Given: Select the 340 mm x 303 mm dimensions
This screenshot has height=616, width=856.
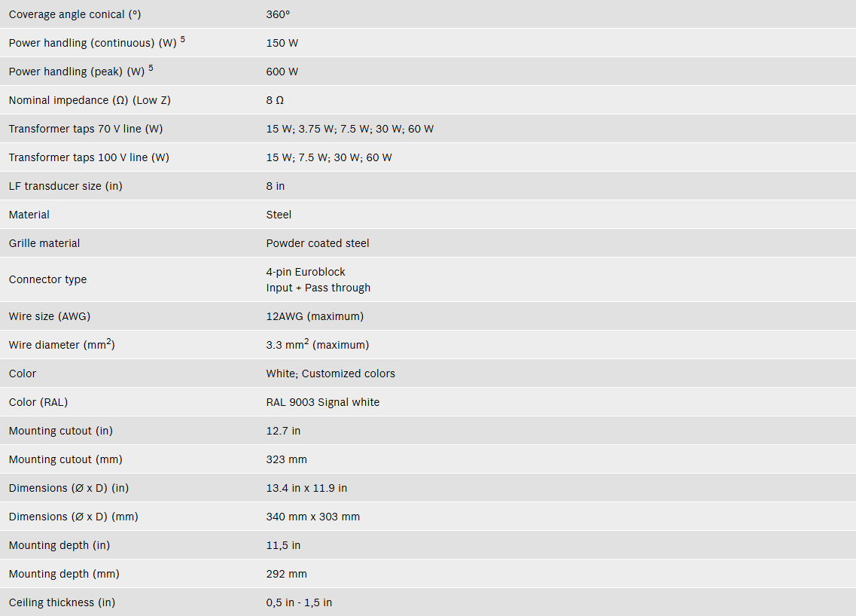Looking at the screenshot, I should [x=312, y=517].
